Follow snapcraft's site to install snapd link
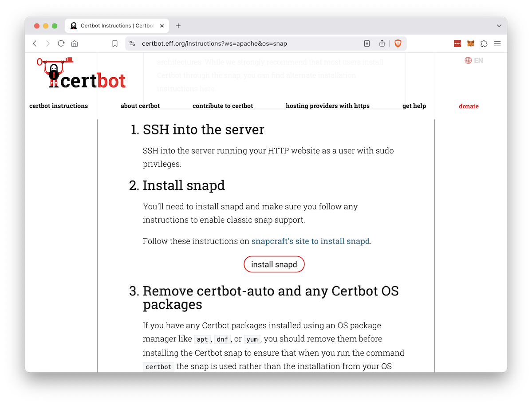Screen dimensions: 532x405 (311, 241)
